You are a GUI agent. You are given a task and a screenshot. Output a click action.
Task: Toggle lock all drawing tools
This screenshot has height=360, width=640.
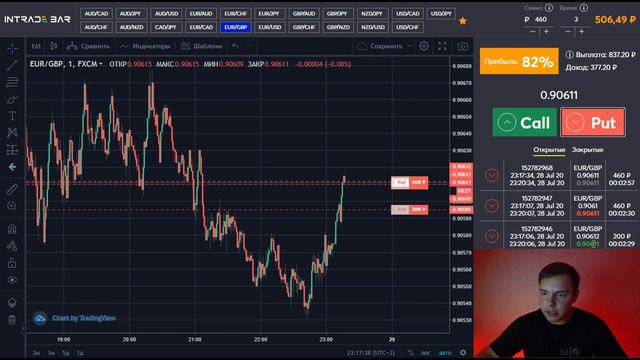coord(12,263)
